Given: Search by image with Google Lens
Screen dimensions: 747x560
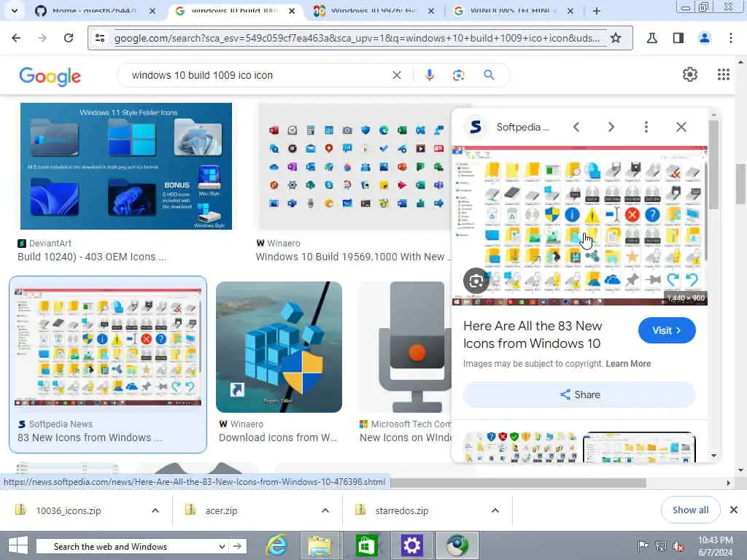Looking at the screenshot, I should click(x=458, y=75).
